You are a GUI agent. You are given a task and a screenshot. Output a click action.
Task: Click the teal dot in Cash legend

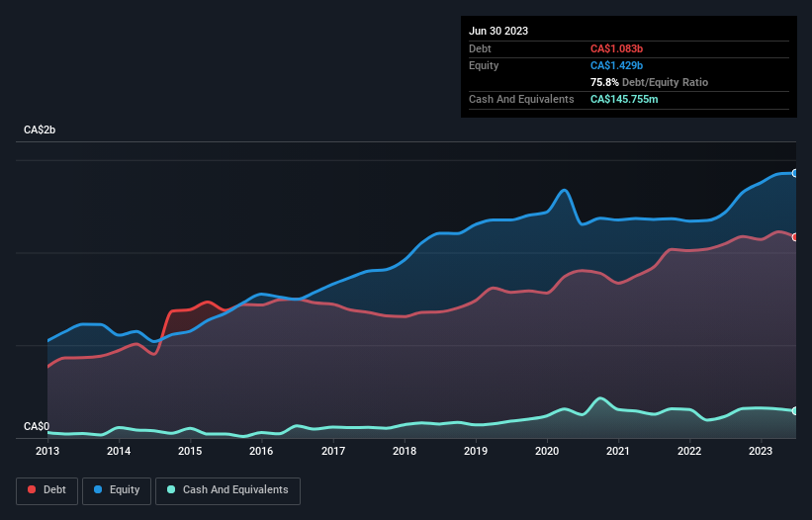click(171, 489)
